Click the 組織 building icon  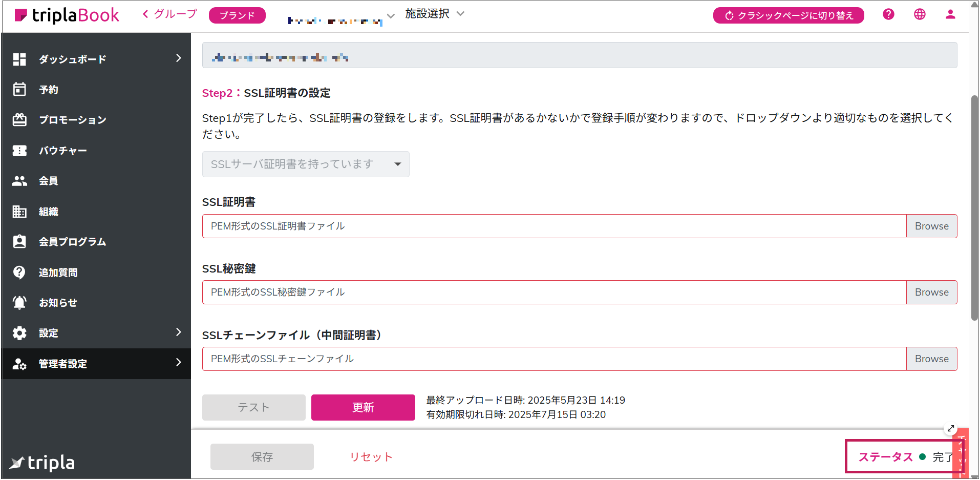click(19, 212)
